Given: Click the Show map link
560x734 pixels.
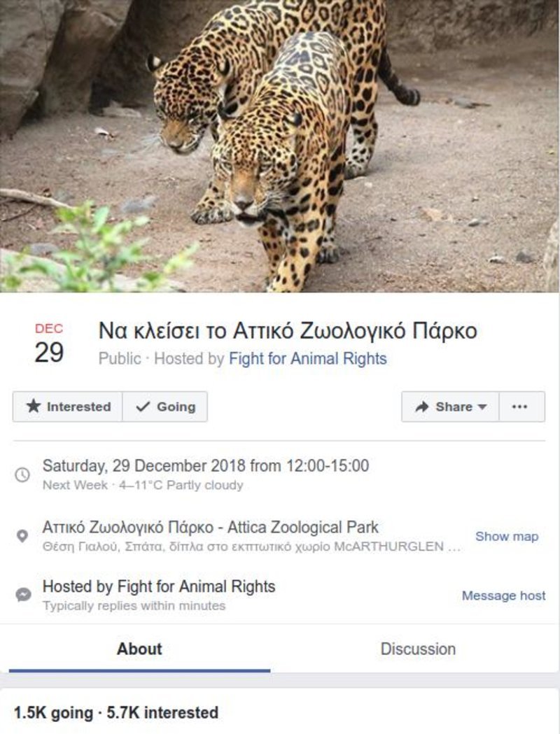Looking at the screenshot, I should click(507, 537).
